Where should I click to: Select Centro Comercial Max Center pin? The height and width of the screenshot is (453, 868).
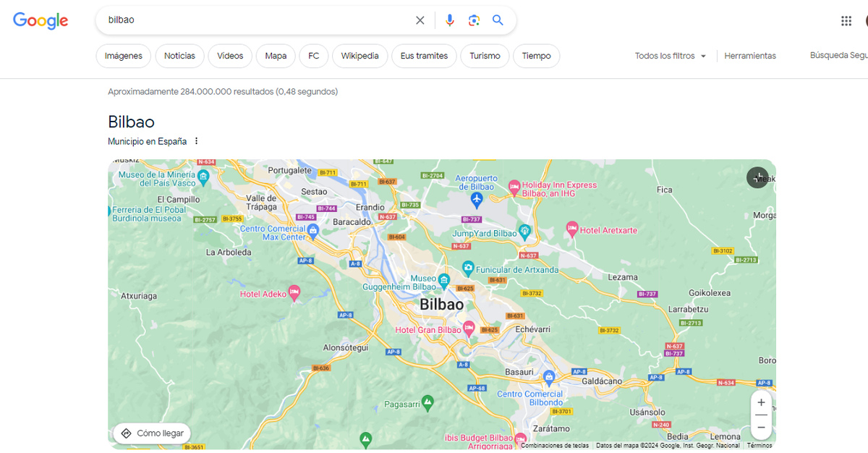312,231
